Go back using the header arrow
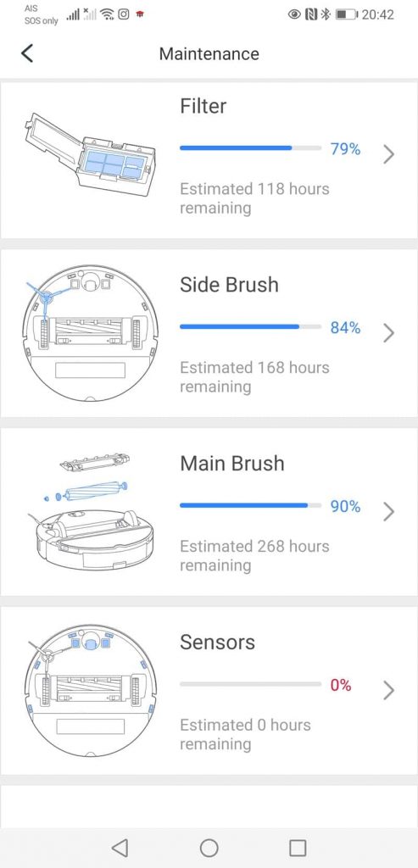The height and width of the screenshot is (868, 418). click(x=26, y=53)
